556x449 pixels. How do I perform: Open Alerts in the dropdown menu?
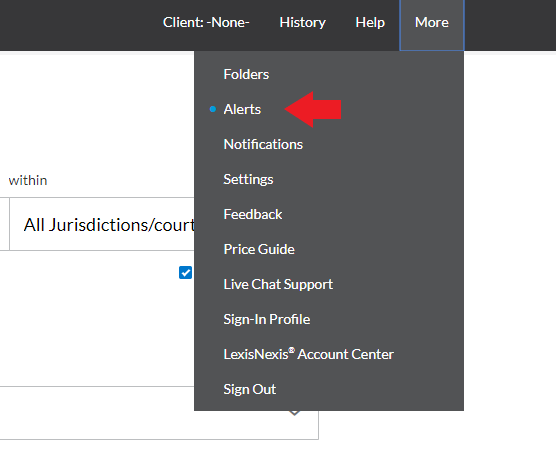click(242, 109)
